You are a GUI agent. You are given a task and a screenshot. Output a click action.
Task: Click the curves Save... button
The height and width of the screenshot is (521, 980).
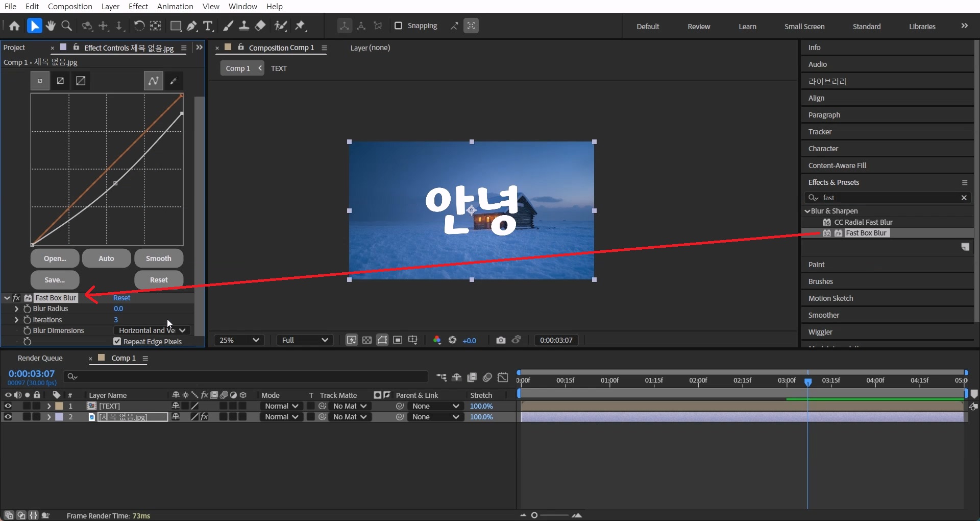55,280
